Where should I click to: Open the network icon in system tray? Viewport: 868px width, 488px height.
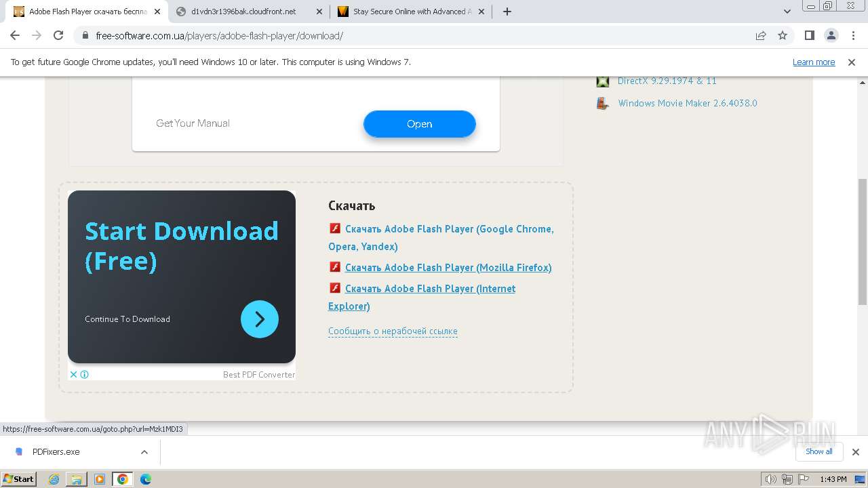click(787, 479)
